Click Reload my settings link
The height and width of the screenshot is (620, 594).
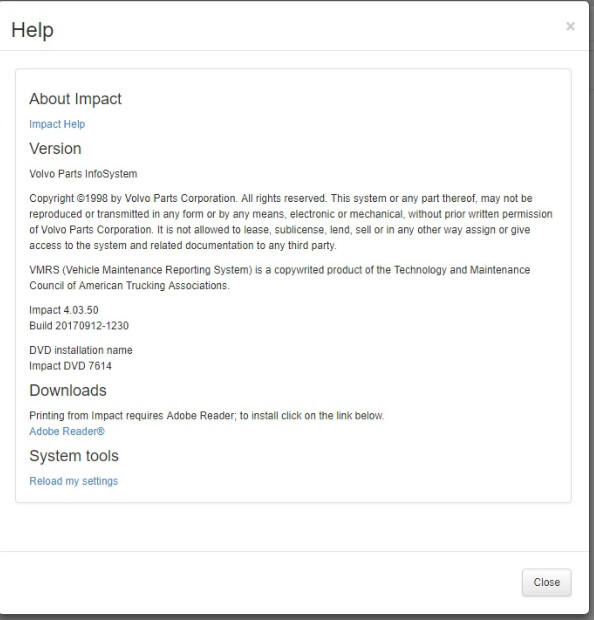tap(74, 481)
